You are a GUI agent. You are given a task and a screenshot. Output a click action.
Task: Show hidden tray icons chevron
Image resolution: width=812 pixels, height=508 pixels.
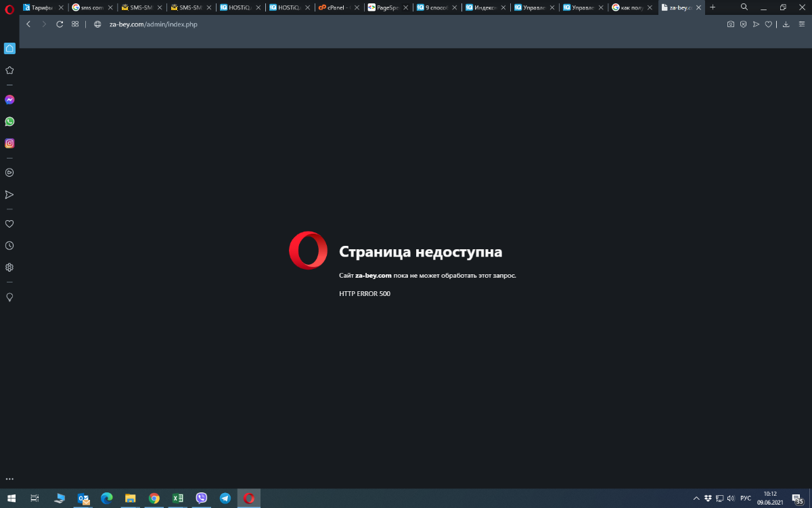click(x=696, y=499)
